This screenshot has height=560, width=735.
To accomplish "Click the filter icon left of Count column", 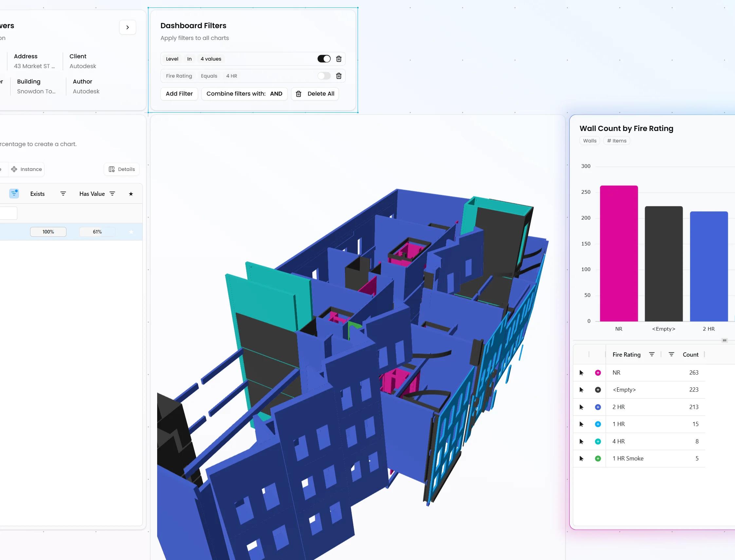I will pos(671,354).
